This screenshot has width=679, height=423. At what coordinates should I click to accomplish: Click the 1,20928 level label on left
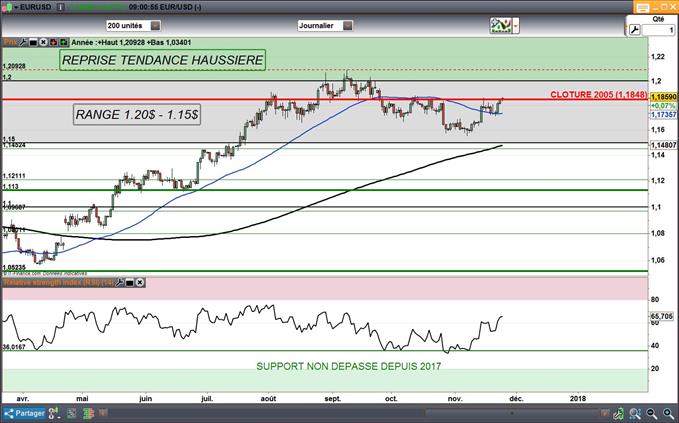[x=14, y=66]
